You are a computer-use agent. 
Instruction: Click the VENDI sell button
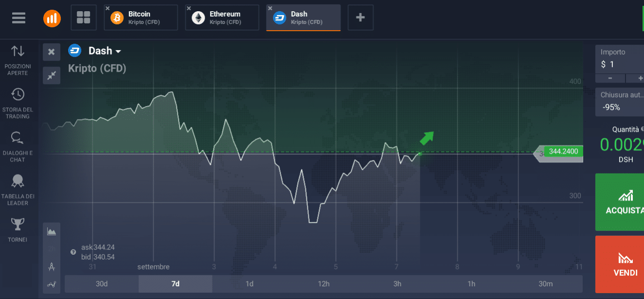[620, 264]
